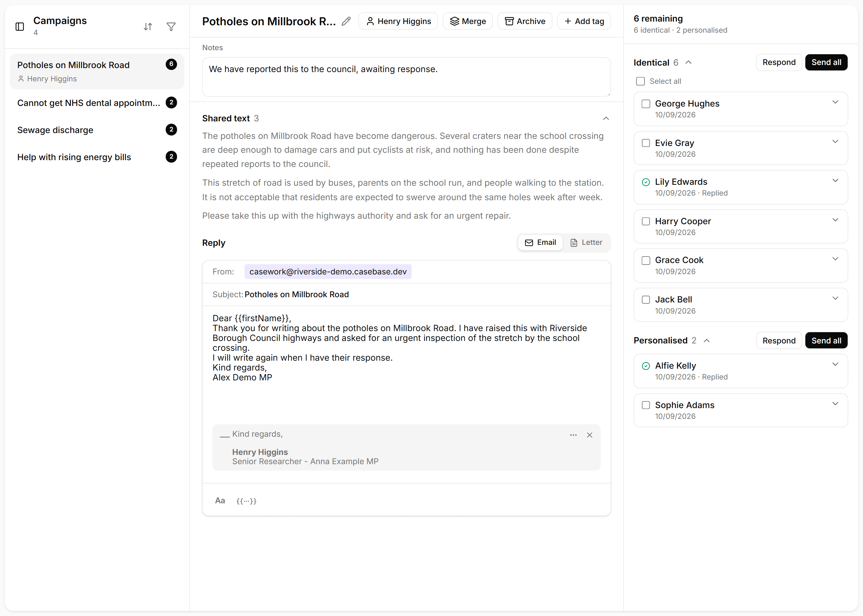Collapse the Shared text section

point(606,118)
